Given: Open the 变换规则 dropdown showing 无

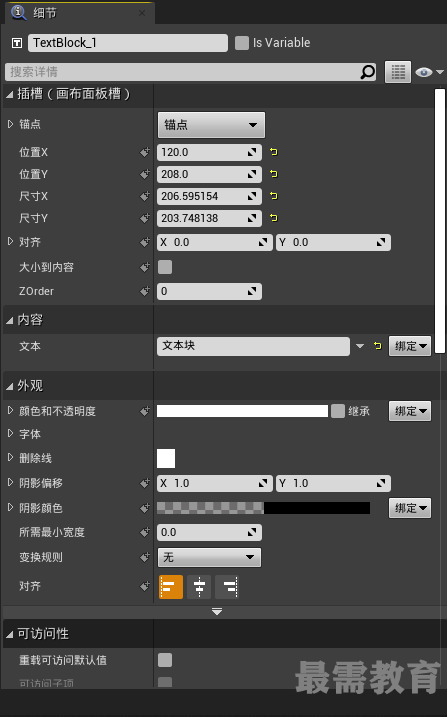Looking at the screenshot, I should point(209,557).
